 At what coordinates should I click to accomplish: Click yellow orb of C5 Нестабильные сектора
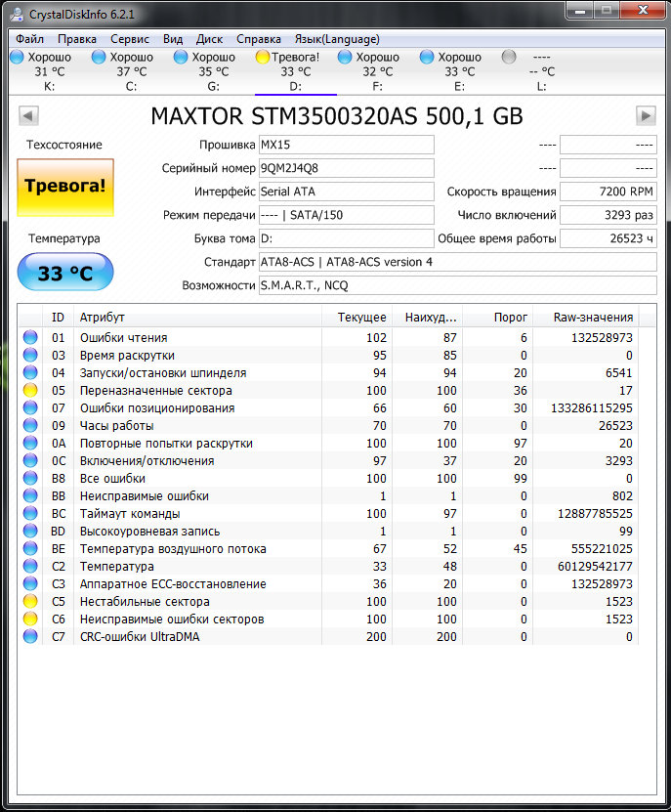[30, 601]
